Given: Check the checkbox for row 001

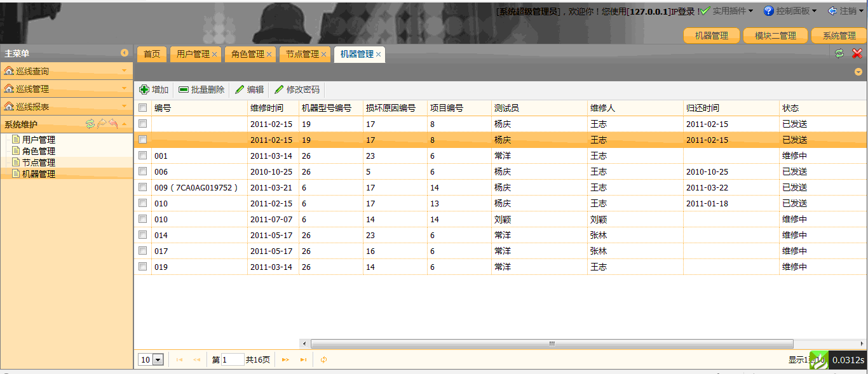Looking at the screenshot, I should click(x=142, y=156).
